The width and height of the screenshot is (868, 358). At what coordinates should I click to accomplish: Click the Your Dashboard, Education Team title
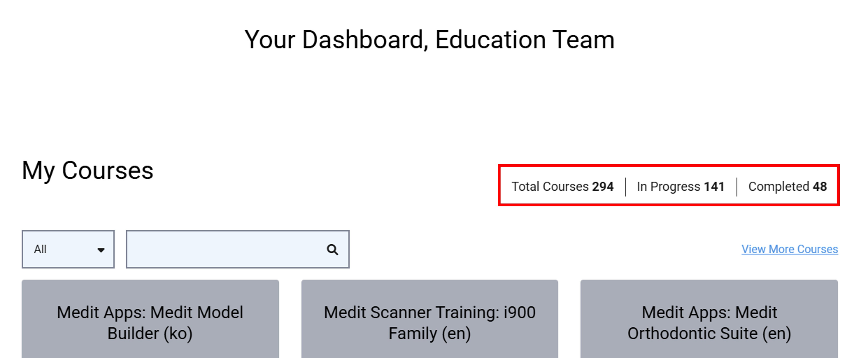[430, 40]
